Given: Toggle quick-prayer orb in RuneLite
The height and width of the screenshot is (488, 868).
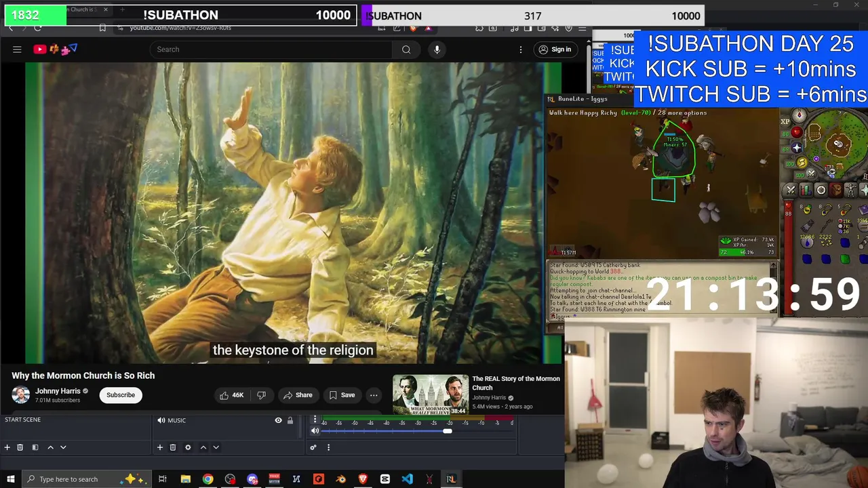Looking at the screenshot, I should pos(797,147).
